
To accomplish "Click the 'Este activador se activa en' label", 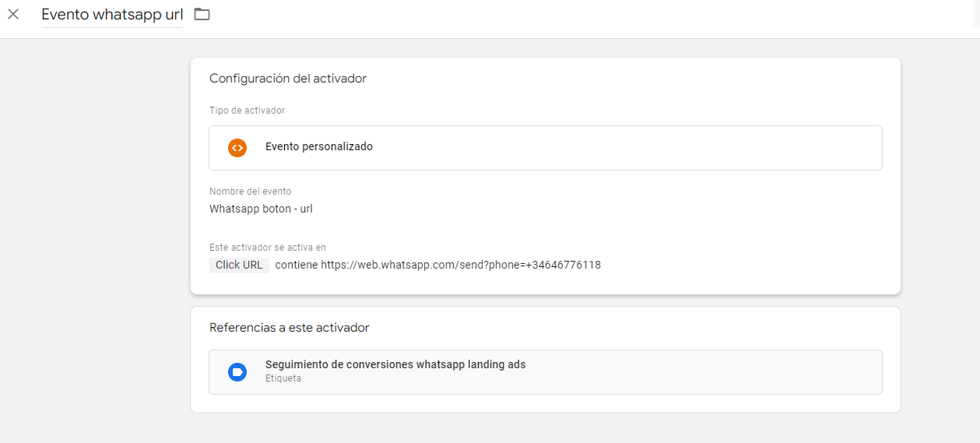I will [268, 248].
